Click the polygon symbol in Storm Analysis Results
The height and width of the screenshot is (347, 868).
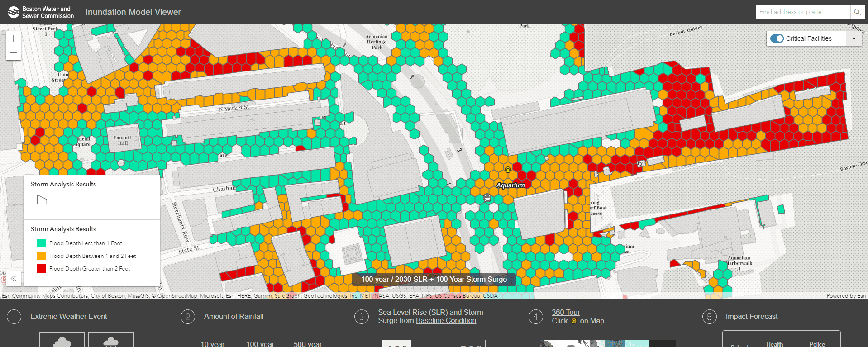pyautogui.click(x=42, y=200)
